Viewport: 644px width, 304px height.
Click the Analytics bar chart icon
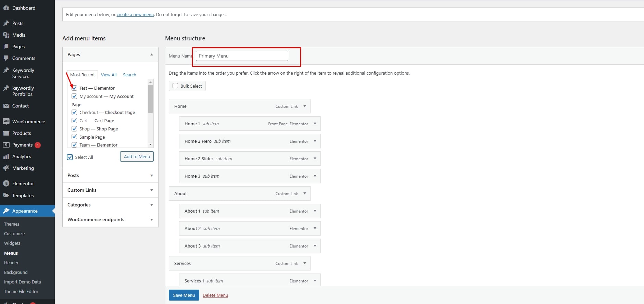[6, 156]
